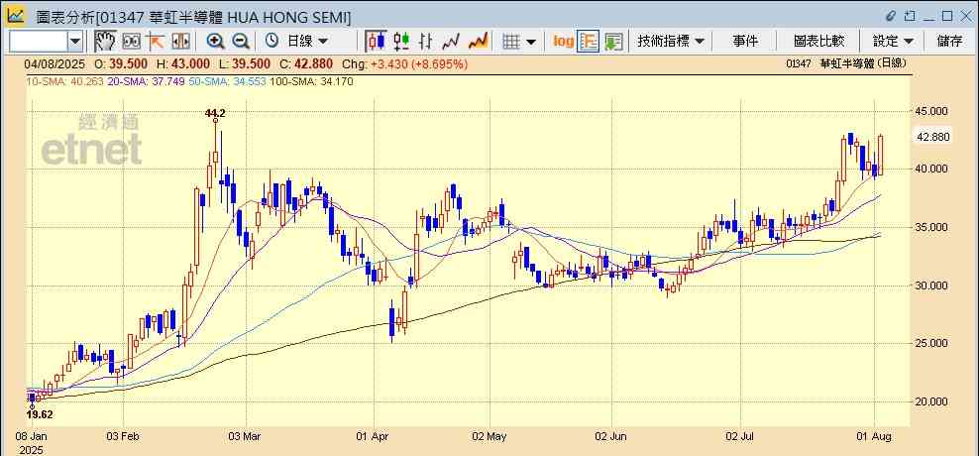980x456 pixels.
Task: Switch to orange area chart type
Action: [x=478, y=42]
